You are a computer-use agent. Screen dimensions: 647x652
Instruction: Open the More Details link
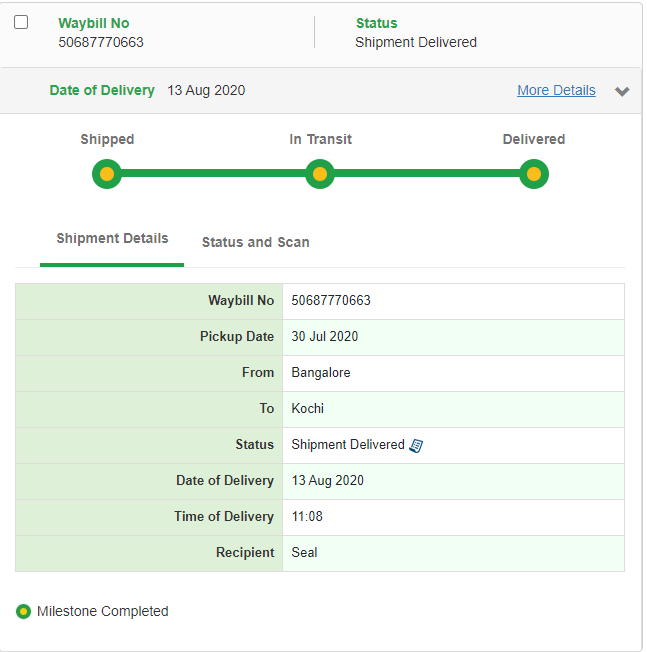[x=556, y=90]
